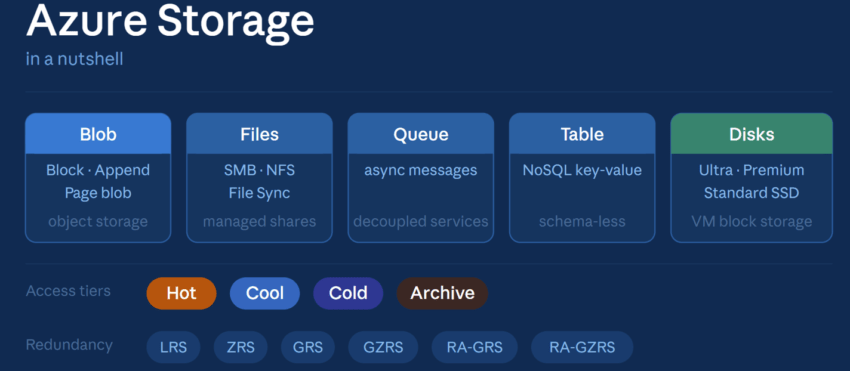Screen dimensions: 850x371
Task: Click the 'Access tiers' label
Action: [68, 291]
